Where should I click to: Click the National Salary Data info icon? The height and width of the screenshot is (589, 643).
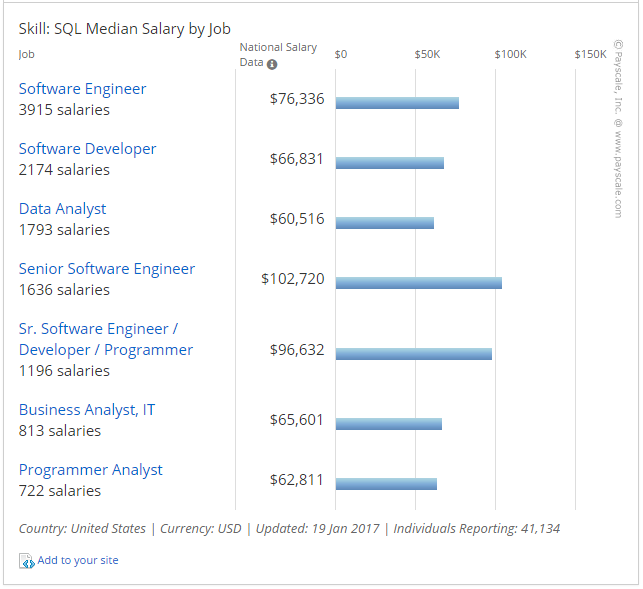(272, 64)
